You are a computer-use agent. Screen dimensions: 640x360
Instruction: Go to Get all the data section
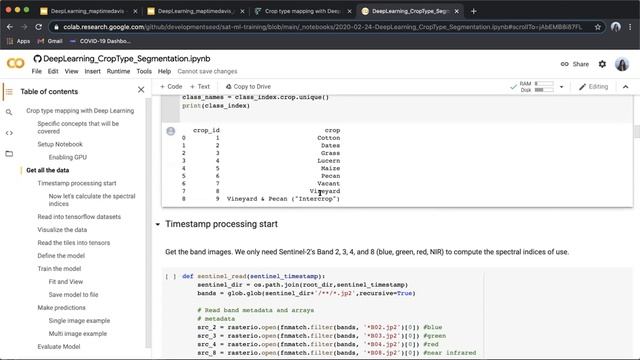point(47,170)
